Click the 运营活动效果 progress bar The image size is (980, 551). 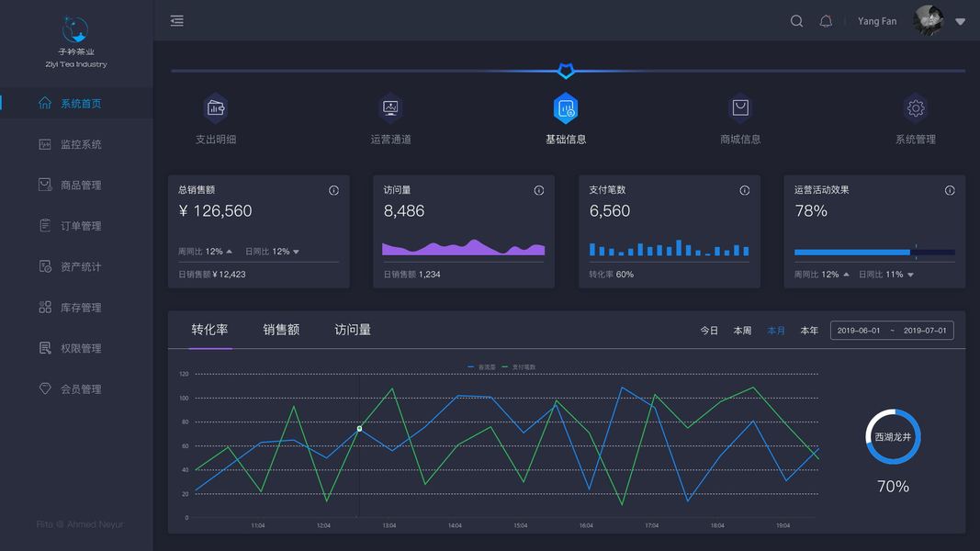point(874,253)
